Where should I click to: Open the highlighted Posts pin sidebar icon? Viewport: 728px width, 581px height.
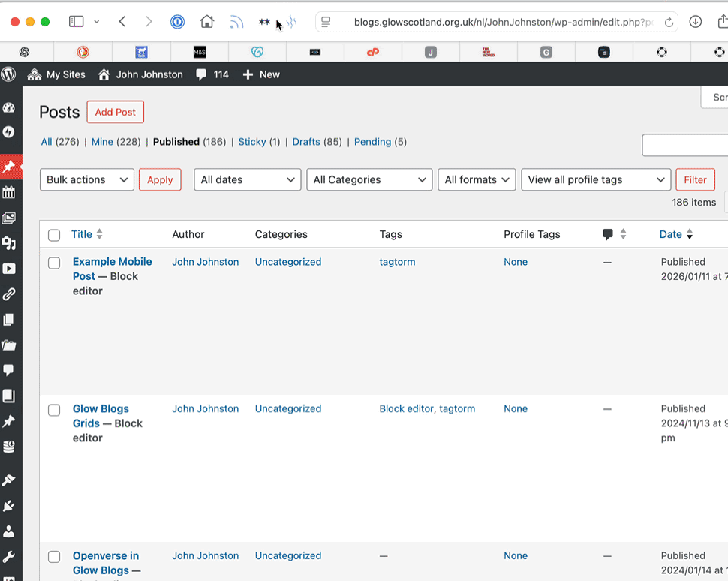9,167
